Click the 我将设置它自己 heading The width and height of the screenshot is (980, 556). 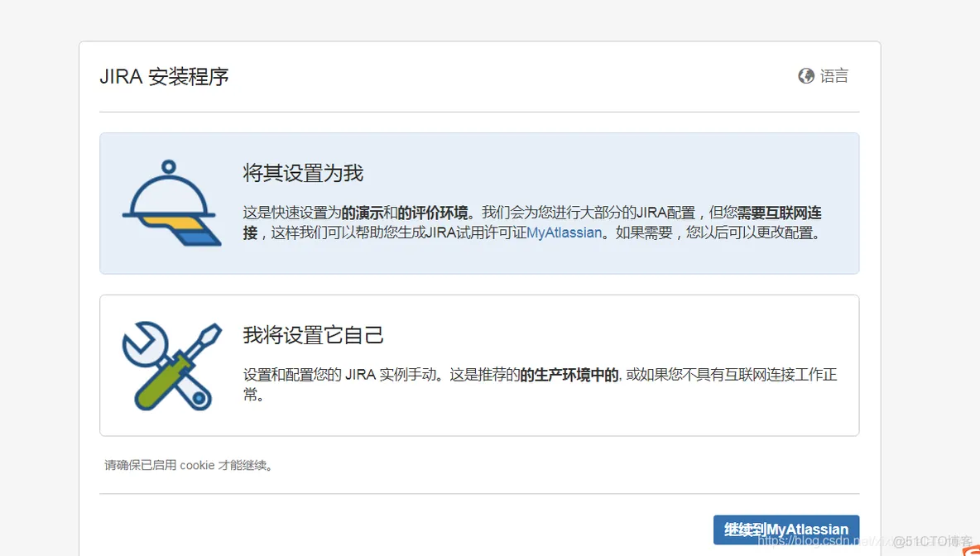(x=313, y=335)
